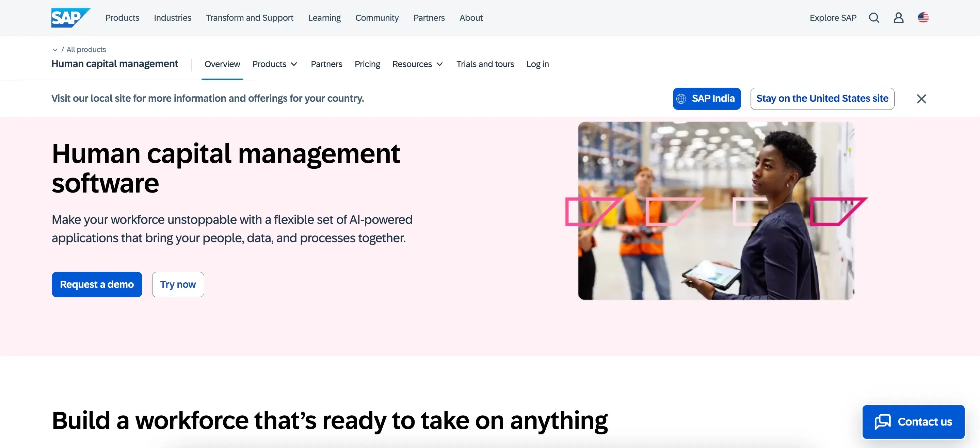Open Industries in top navigation
This screenshot has width=980, height=448.
coord(172,18)
